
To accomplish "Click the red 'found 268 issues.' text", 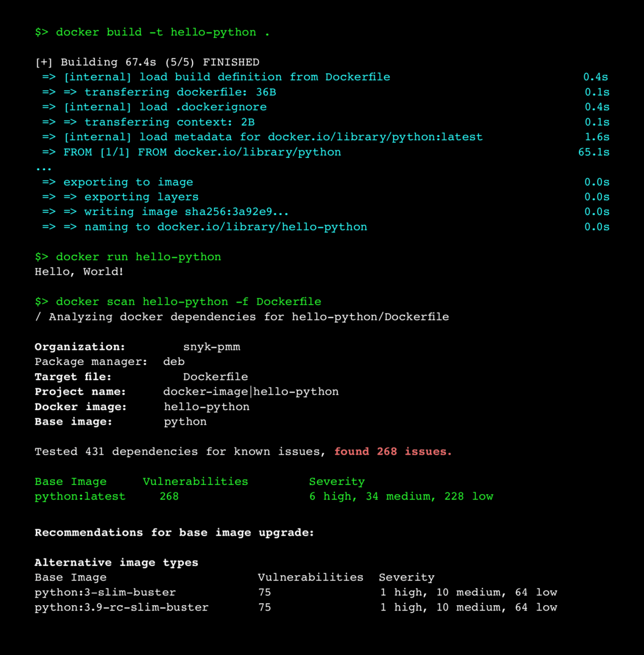I will [x=393, y=452].
